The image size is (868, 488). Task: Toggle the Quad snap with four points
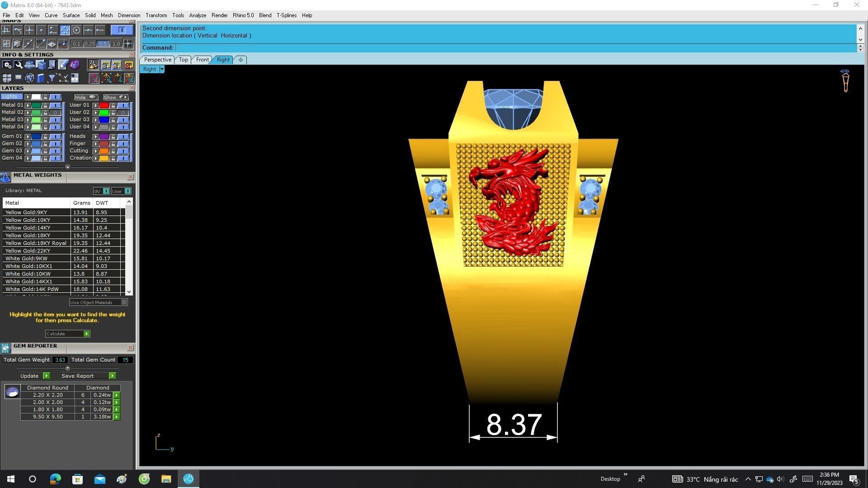(65, 30)
